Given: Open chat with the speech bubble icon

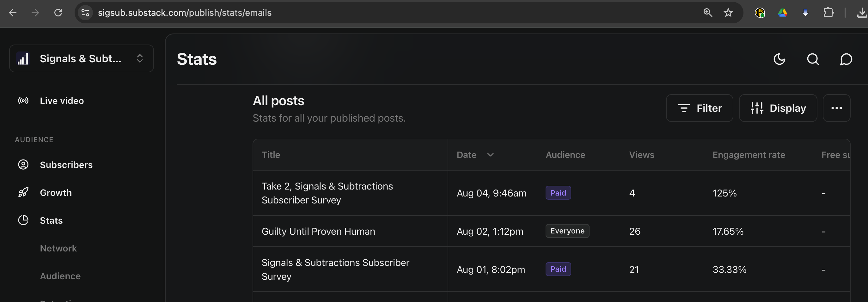Looking at the screenshot, I should pyautogui.click(x=846, y=59).
